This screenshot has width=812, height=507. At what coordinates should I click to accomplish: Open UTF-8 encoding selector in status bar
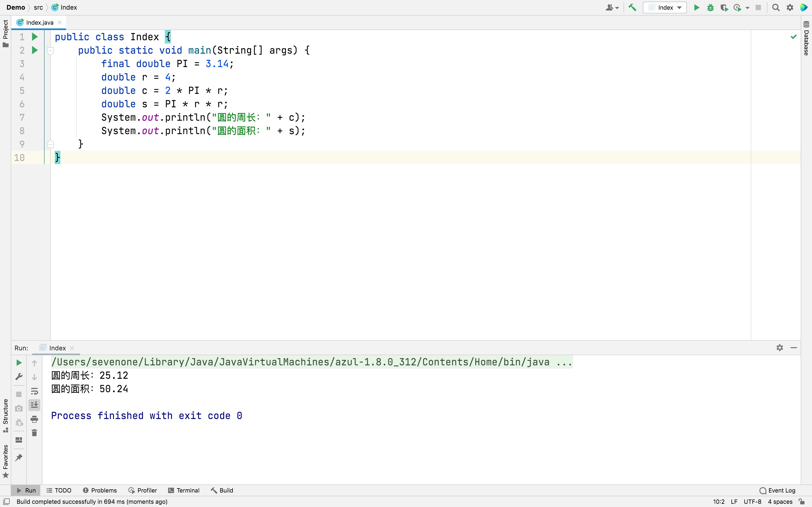point(752,502)
